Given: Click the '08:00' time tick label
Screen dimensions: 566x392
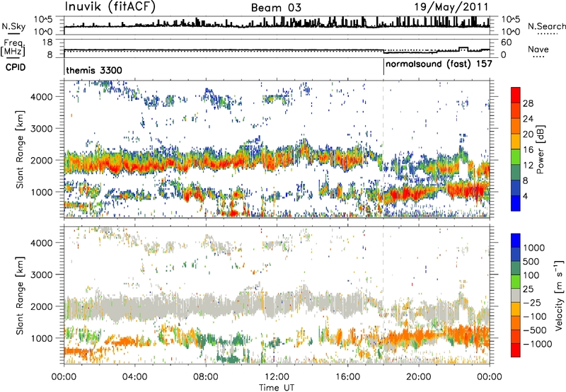Looking at the screenshot, I should (206, 377).
